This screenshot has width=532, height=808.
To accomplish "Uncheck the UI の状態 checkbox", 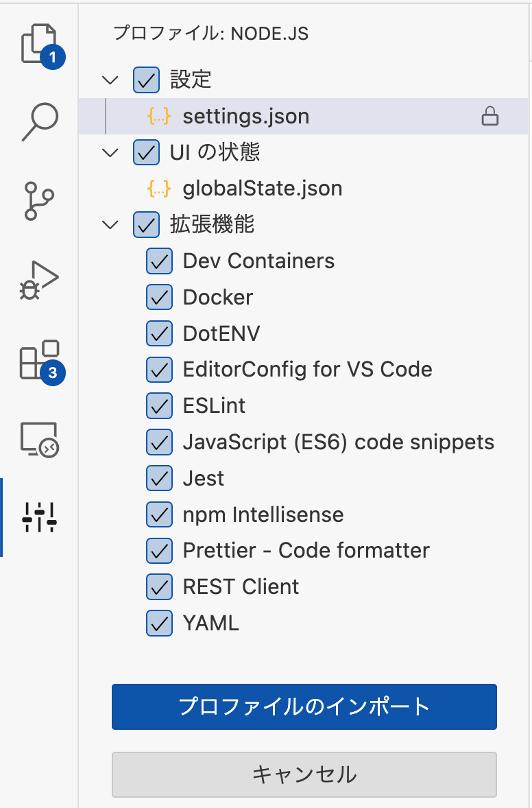I will [x=146, y=152].
